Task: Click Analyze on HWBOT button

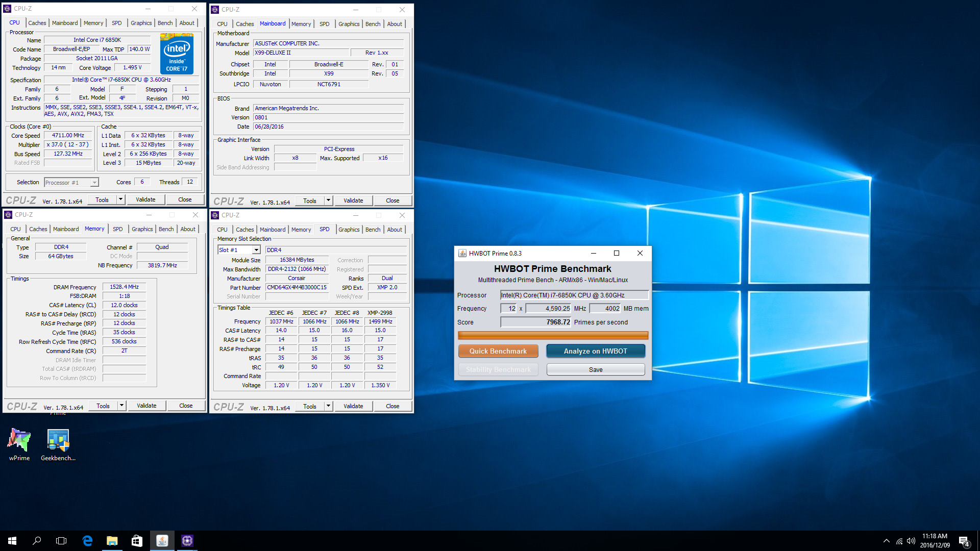Action: (596, 351)
